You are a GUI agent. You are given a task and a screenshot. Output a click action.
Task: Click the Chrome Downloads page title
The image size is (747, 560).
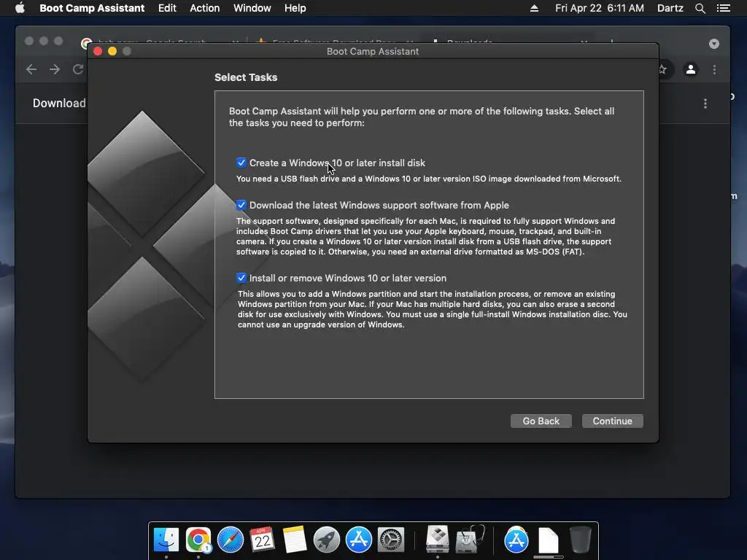[59, 103]
